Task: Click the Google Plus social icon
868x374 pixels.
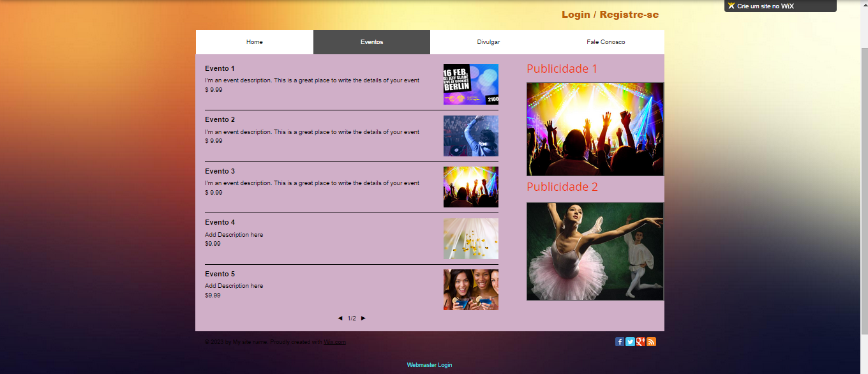Action: click(x=641, y=341)
